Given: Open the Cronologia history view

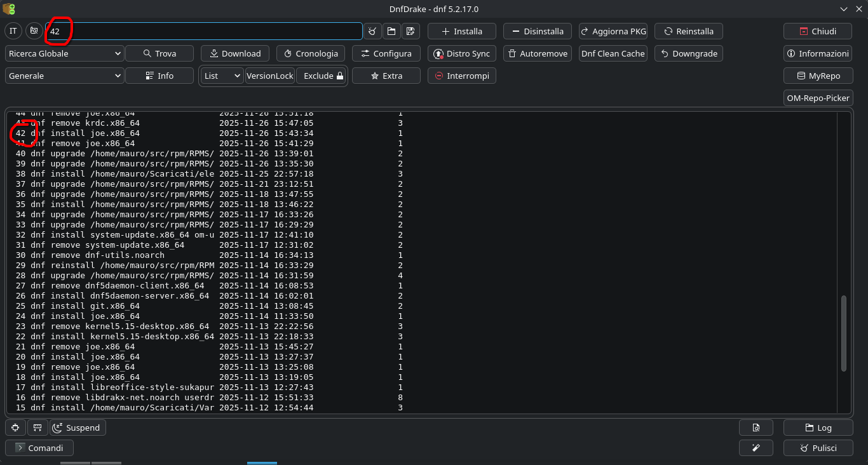Looking at the screenshot, I should tap(311, 53).
